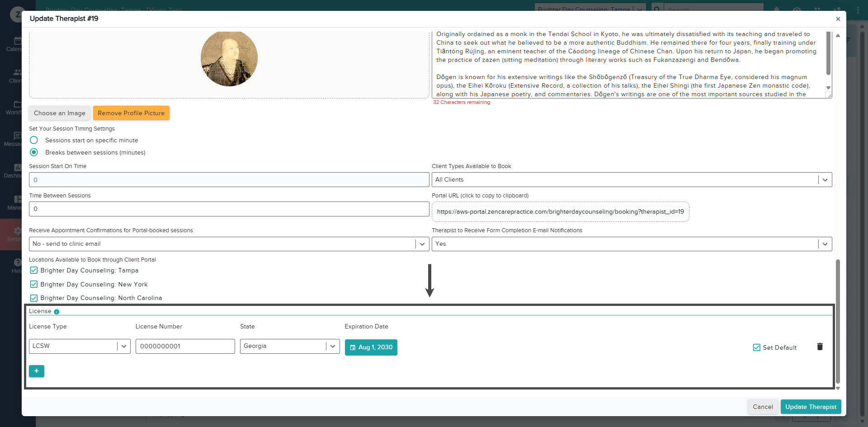Close the Update Therapist dialog with the X
Image resolution: width=868 pixels, height=427 pixels.
[838, 19]
